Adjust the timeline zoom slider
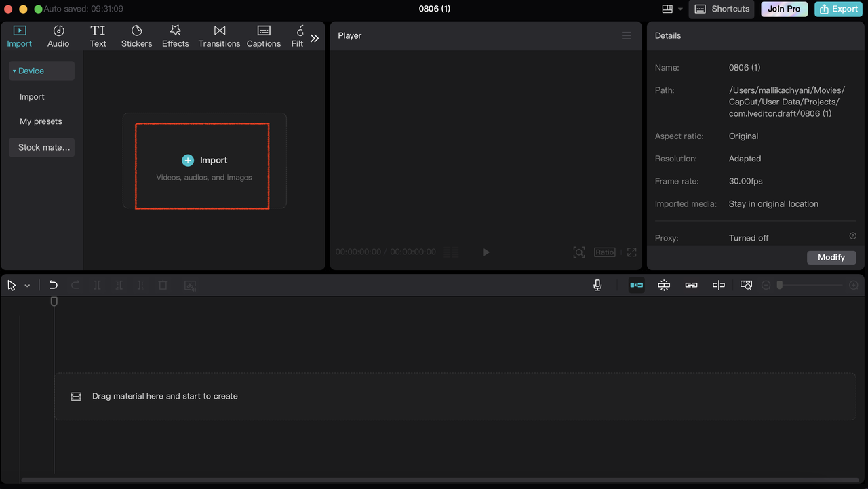The width and height of the screenshot is (868, 489). [780, 285]
